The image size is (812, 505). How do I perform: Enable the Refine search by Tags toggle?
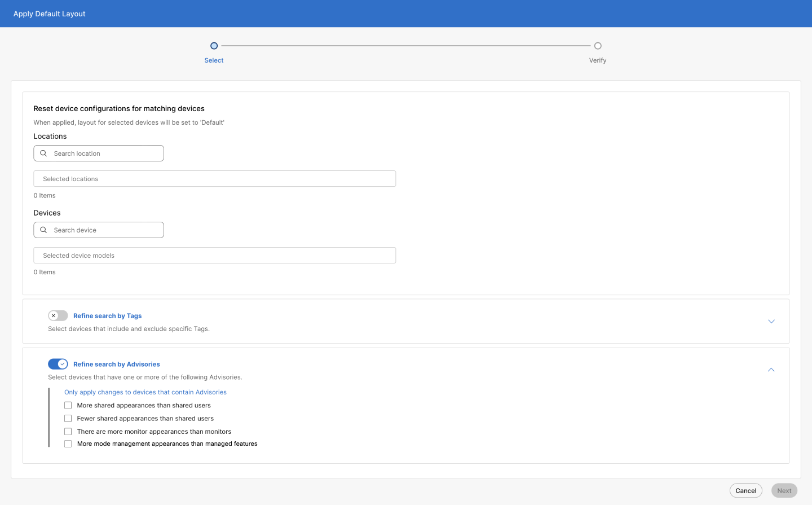point(58,316)
